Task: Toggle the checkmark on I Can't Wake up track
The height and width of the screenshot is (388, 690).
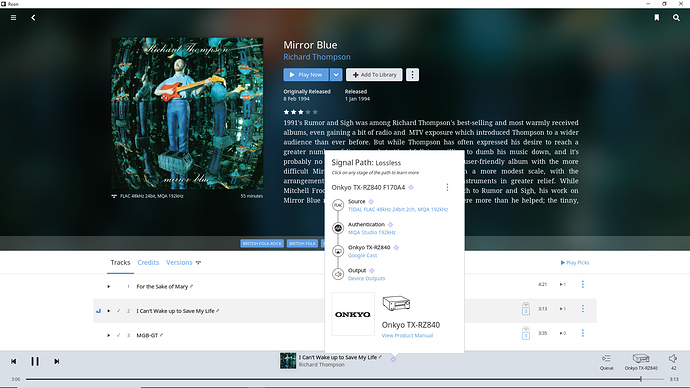Action: (118, 311)
